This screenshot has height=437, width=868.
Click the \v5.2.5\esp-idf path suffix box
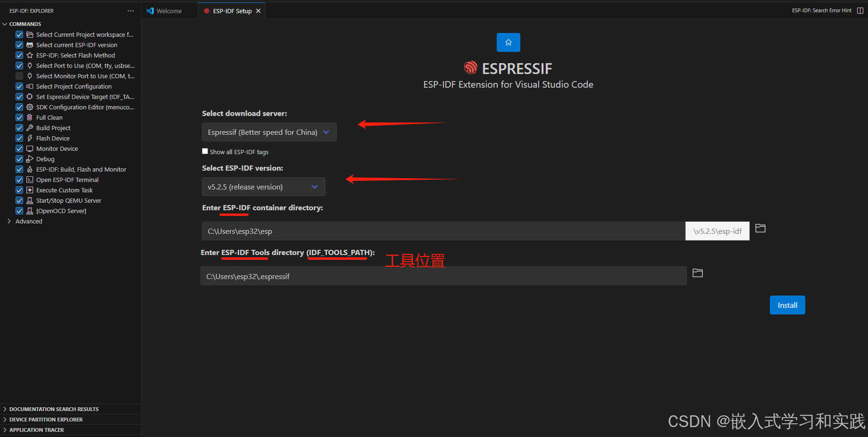718,231
